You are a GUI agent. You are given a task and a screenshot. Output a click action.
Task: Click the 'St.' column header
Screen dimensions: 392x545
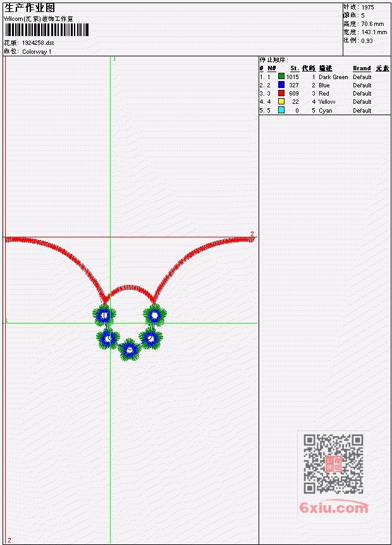point(295,68)
